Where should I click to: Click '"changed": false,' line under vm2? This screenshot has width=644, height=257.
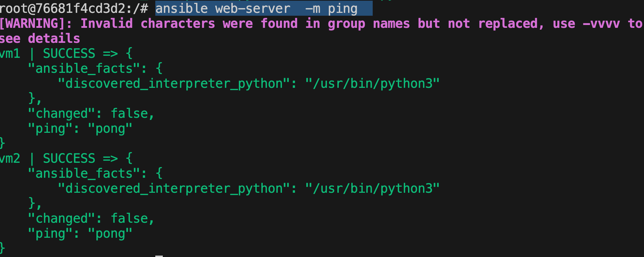[x=91, y=218]
